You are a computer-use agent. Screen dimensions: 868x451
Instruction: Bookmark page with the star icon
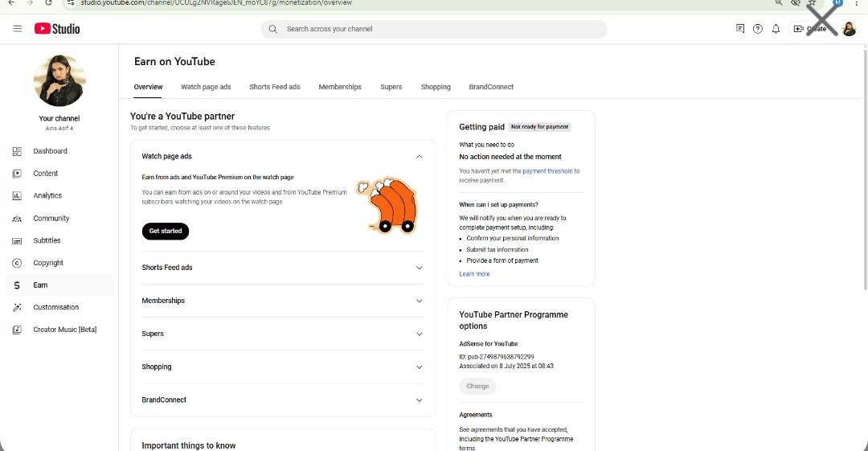[812, 2]
